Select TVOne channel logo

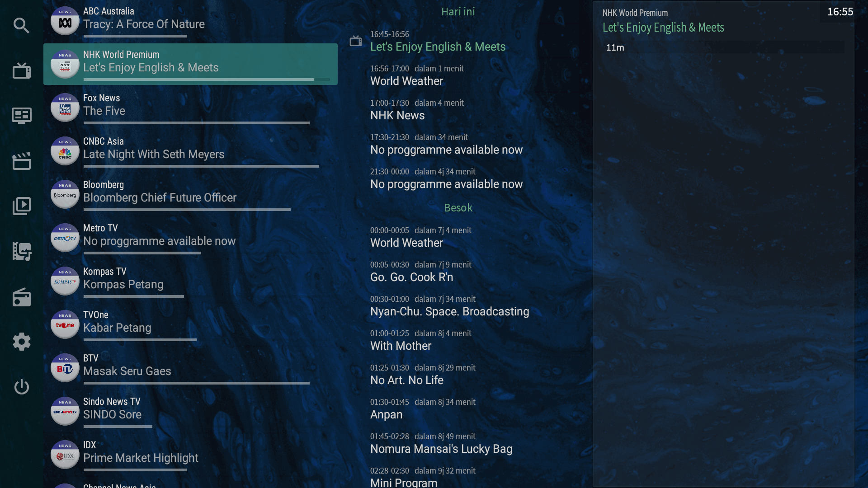pos(65,324)
